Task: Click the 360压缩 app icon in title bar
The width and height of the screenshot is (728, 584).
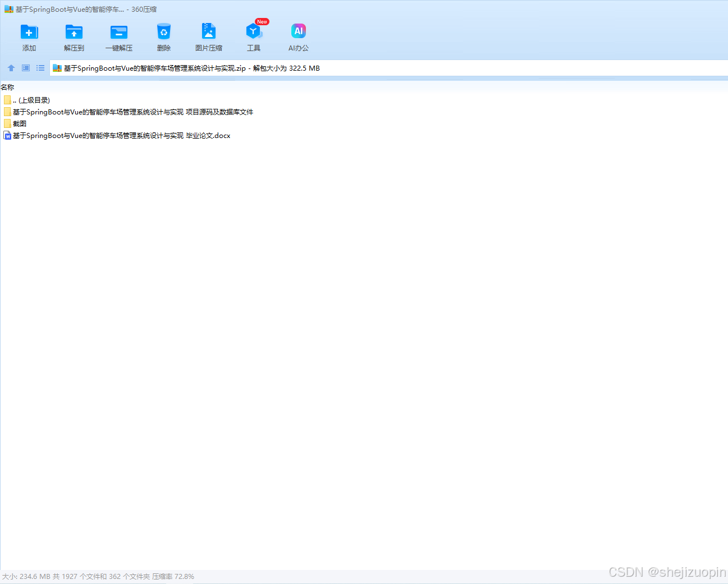Action: point(8,9)
